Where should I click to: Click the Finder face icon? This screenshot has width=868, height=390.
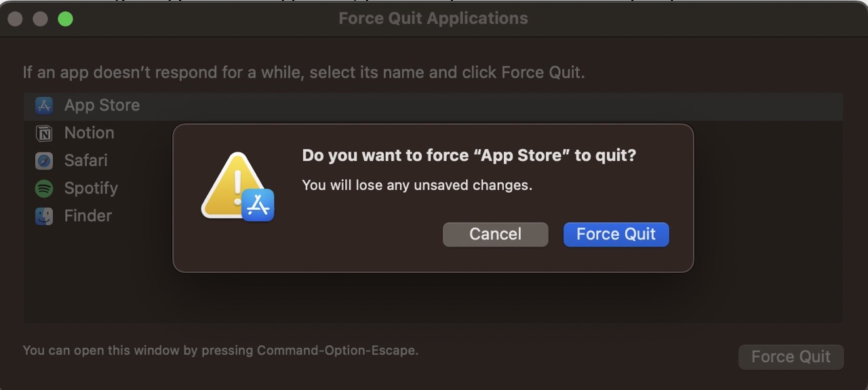click(44, 216)
